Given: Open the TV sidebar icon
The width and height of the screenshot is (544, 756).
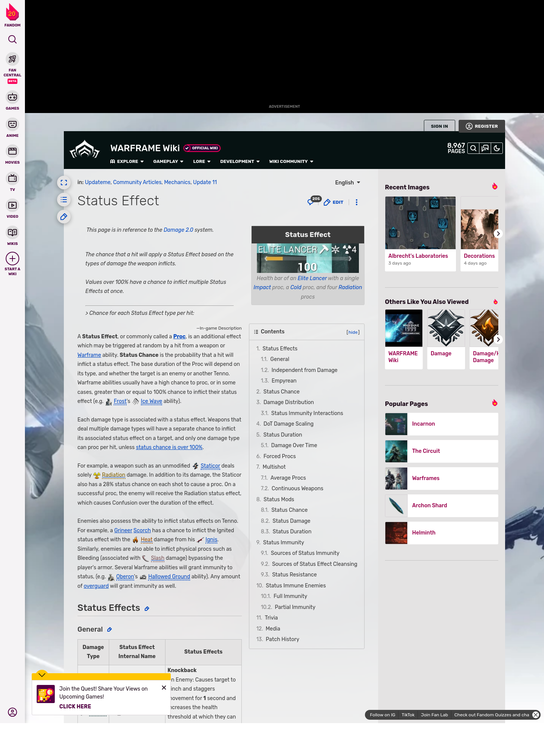Looking at the screenshot, I should 12,178.
